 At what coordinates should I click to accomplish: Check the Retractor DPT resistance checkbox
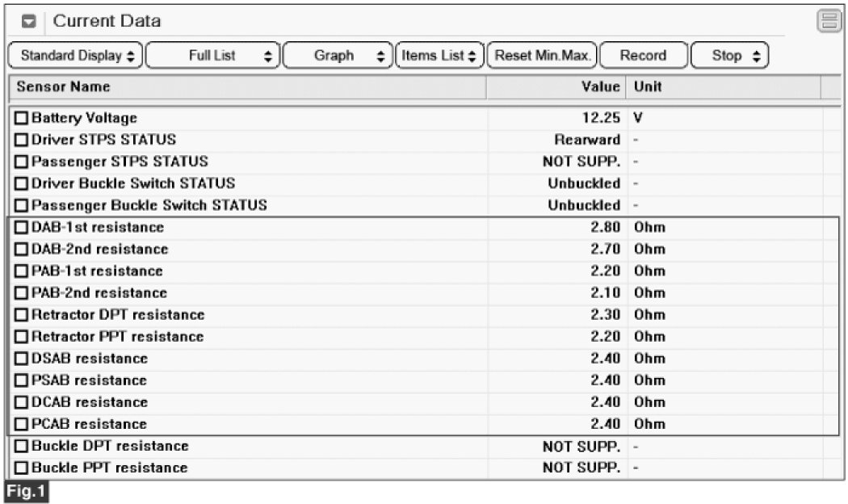pyautogui.click(x=21, y=315)
